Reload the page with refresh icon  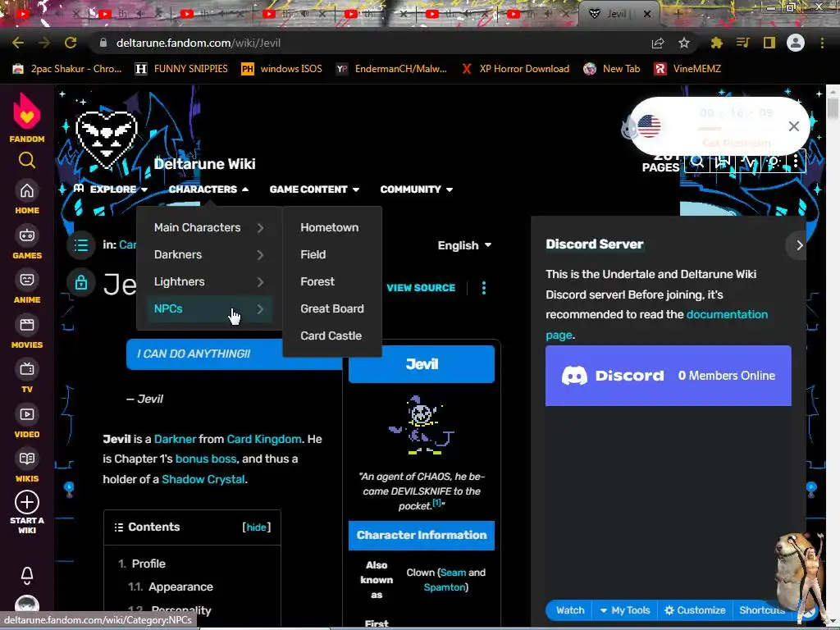coord(71,43)
